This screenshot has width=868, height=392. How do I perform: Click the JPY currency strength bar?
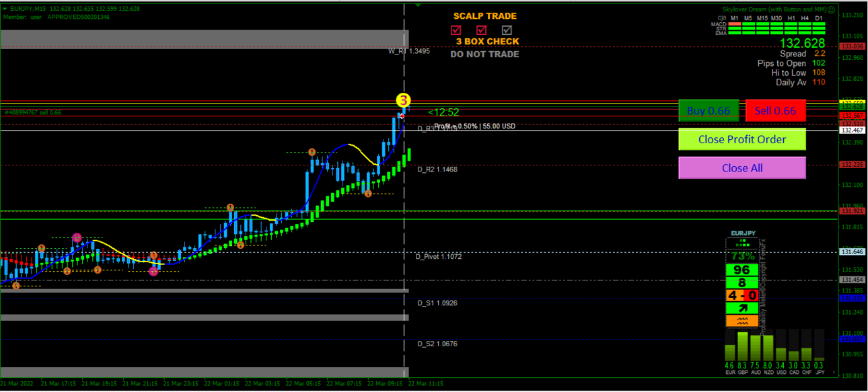[819, 359]
